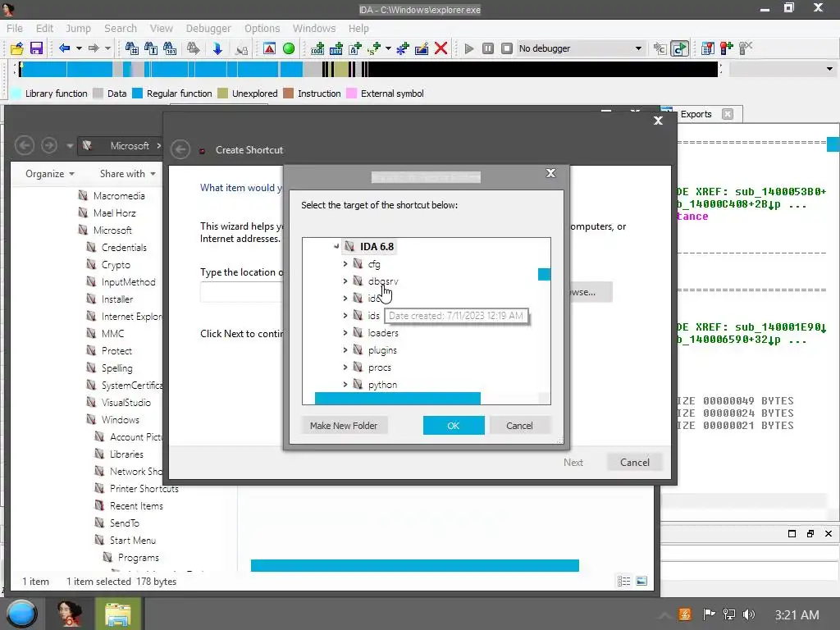
Task: Click the Terminate process stop button
Action: (507, 48)
